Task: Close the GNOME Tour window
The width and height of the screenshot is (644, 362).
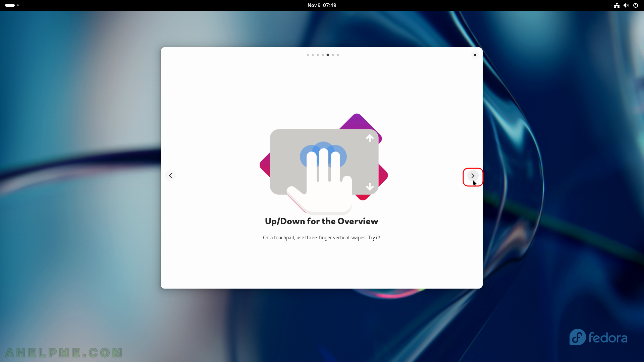Action: coord(475,55)
